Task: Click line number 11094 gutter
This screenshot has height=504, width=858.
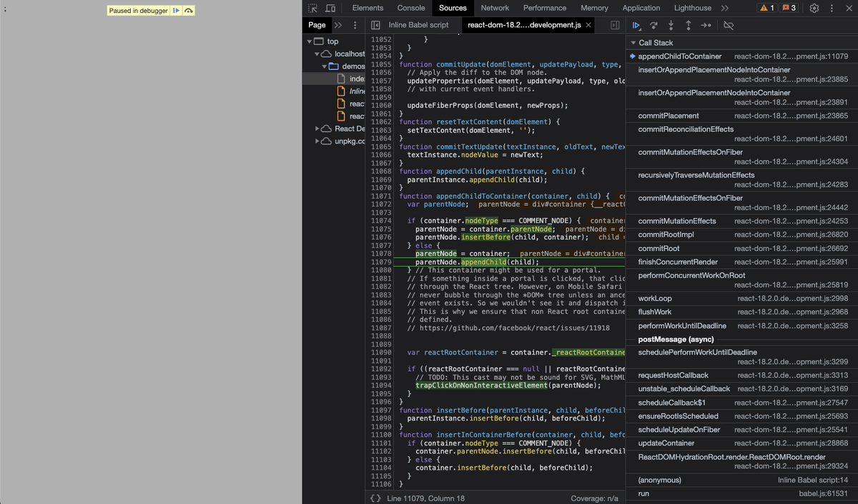Action: (x=381, y=385)
